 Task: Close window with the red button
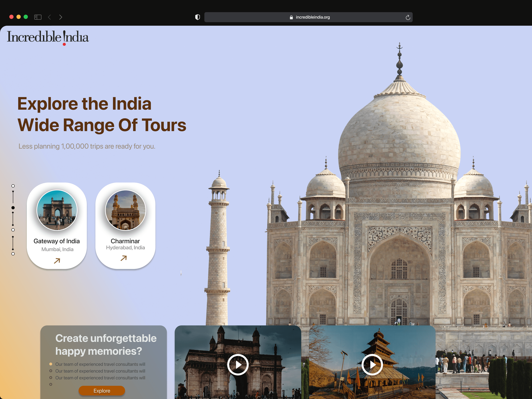click(x=11, y=17)
